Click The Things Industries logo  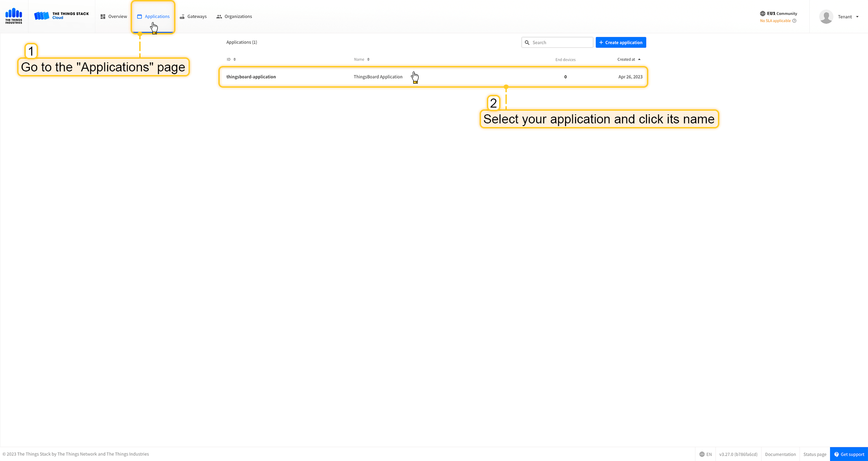(x=14, y=16)
